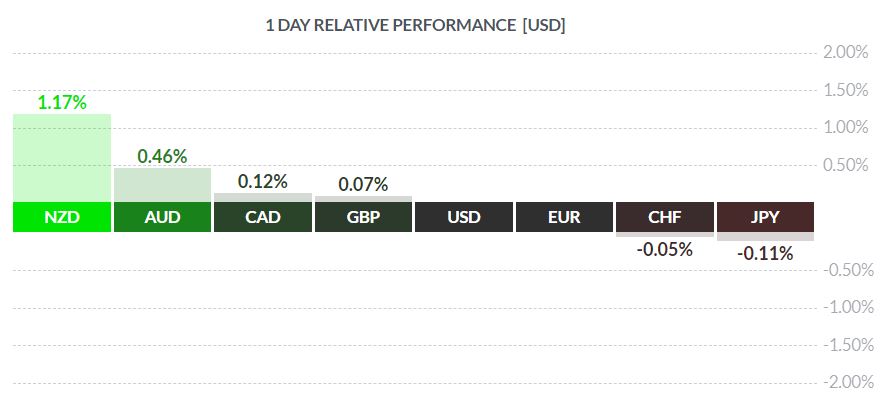Image resolution: width=891 pixels, height=403 pixels.
Task: Select the EUR currency box
Action: [x=565, y=217]
